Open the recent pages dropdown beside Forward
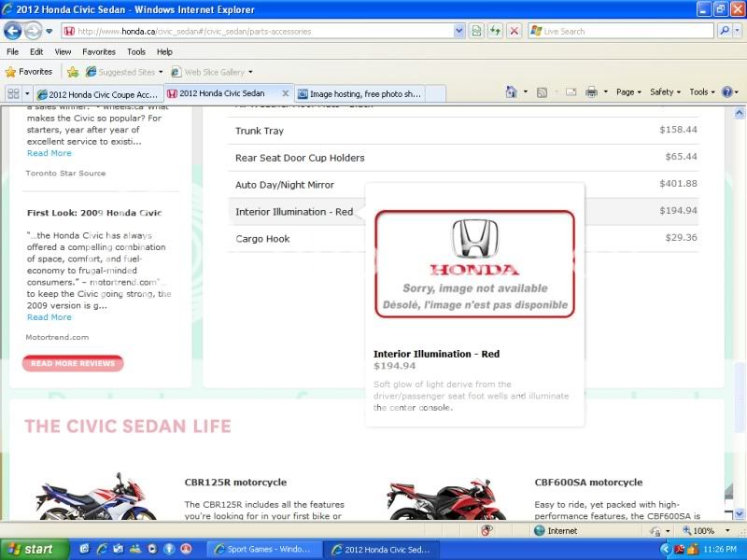 coord(49,32)
